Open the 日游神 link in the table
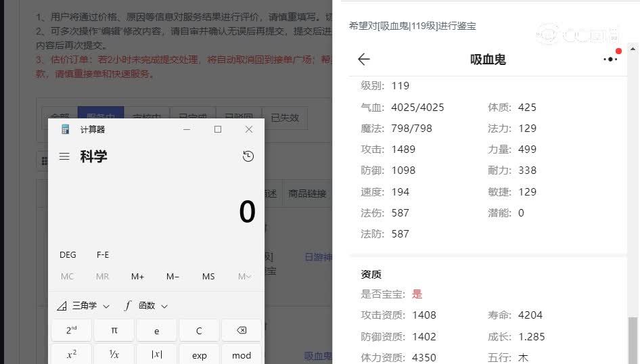Image resolution: width=640 pixels, height=364 pixels. (x=319, y=257)
